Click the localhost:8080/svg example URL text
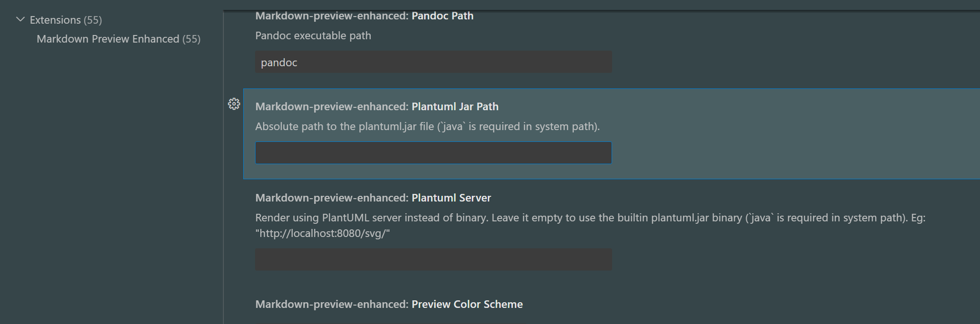Viewport: 980px width, 324px height. [323, 233]
